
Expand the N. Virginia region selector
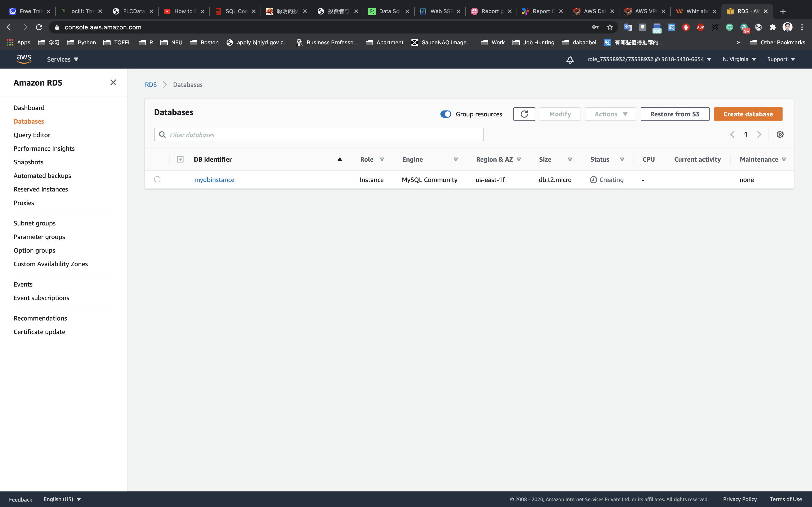point(739,59)
